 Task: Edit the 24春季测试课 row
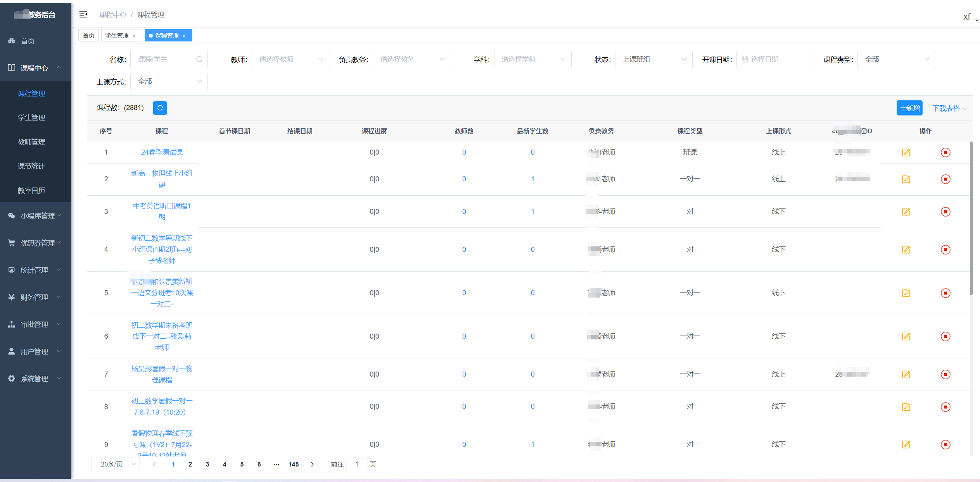click(906, 152)
